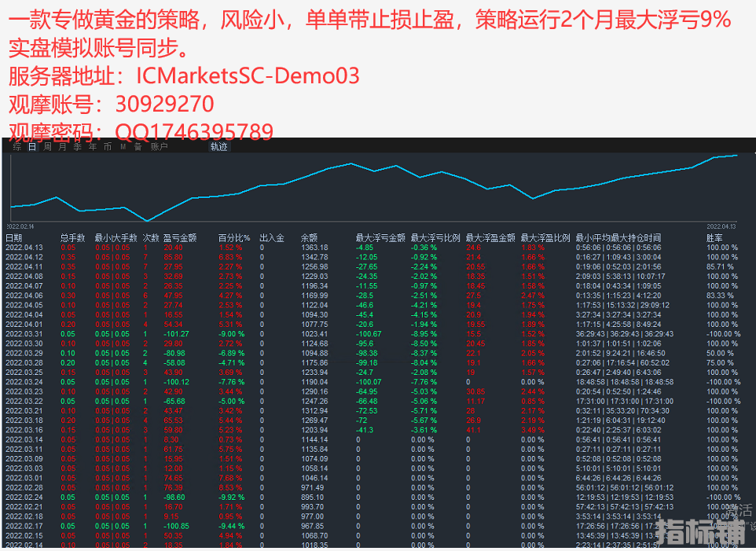Screen dimensions: 756x551
Task: Sort by the 日期 column header
Action: pos(14,237)
